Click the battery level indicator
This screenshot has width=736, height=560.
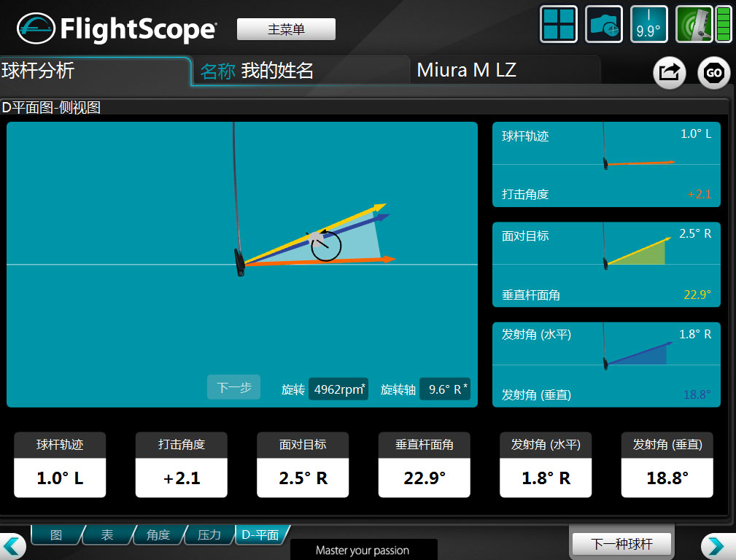click(723, 24)
